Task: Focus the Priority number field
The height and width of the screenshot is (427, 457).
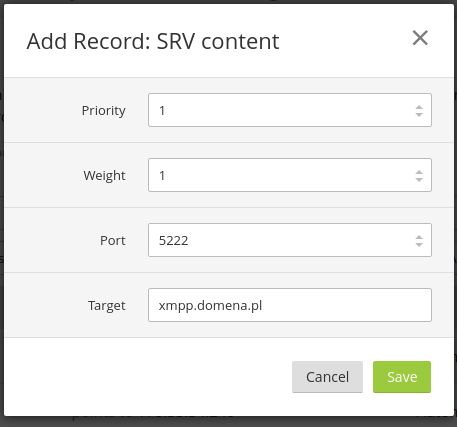Action: point(290,110)
